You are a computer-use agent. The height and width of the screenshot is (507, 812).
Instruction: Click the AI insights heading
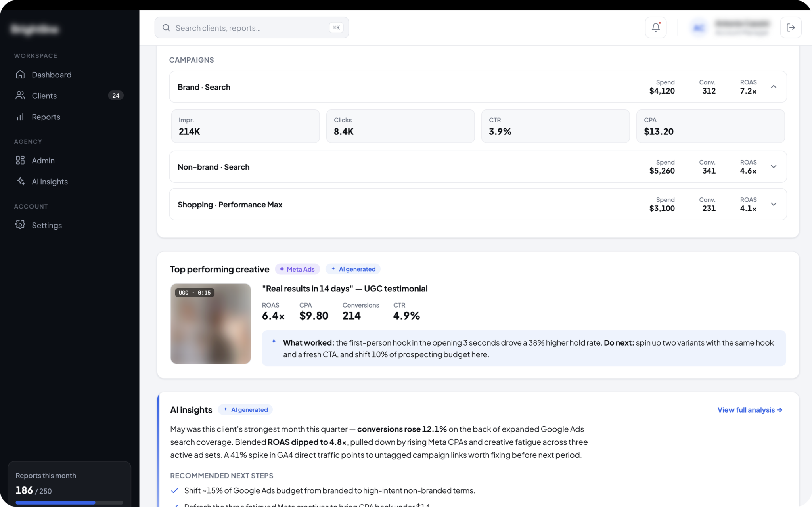pos(191,410)
